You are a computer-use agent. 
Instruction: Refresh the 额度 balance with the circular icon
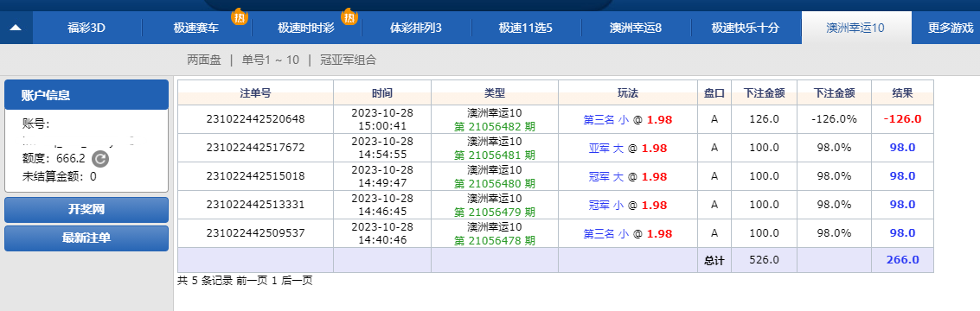(x=100, y=159)
